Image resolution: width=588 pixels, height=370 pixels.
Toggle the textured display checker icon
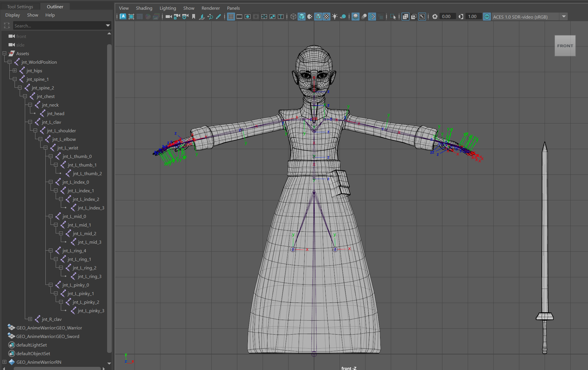click(x=326, y=17)
